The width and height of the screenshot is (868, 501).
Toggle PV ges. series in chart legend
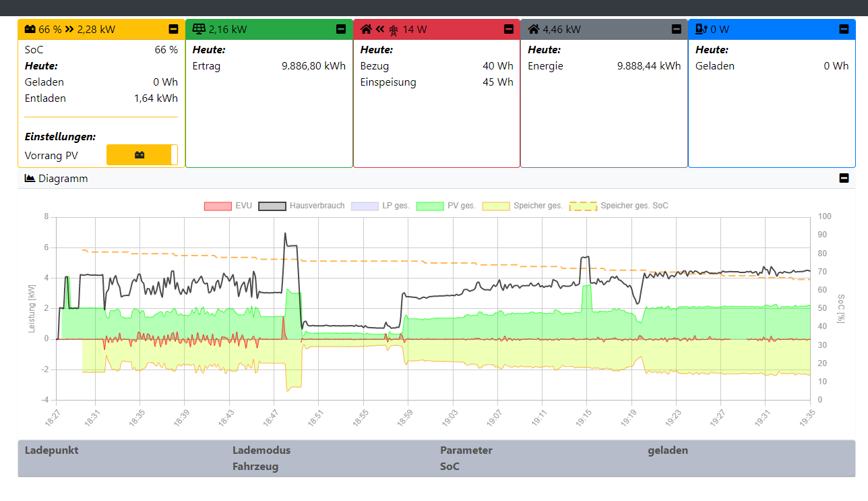coord(445,206)
